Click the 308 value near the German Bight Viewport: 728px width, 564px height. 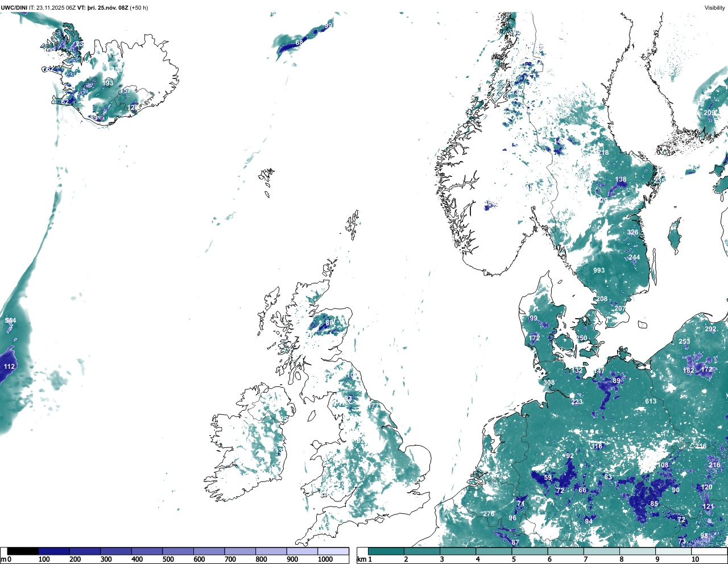[x=549, y=383]
